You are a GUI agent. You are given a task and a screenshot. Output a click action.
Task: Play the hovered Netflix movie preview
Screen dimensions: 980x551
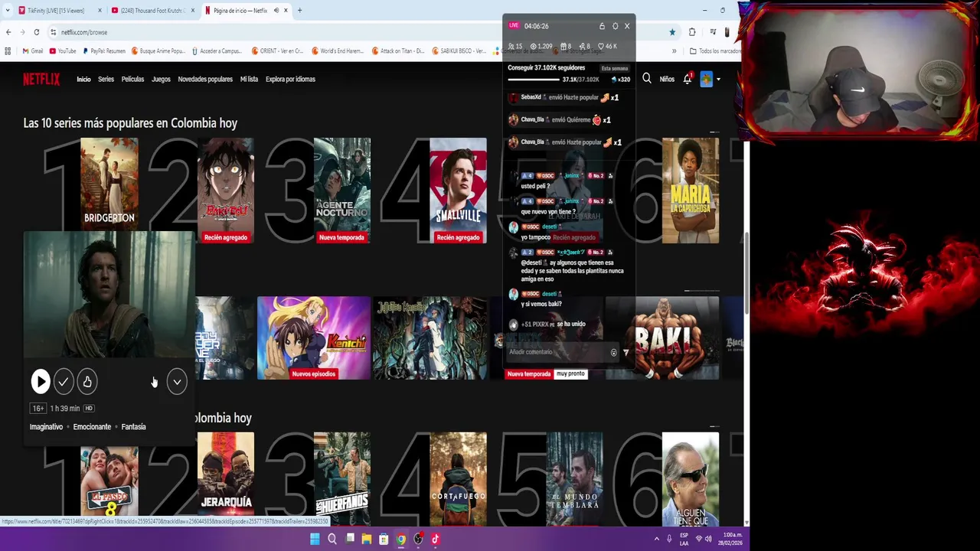41,382
